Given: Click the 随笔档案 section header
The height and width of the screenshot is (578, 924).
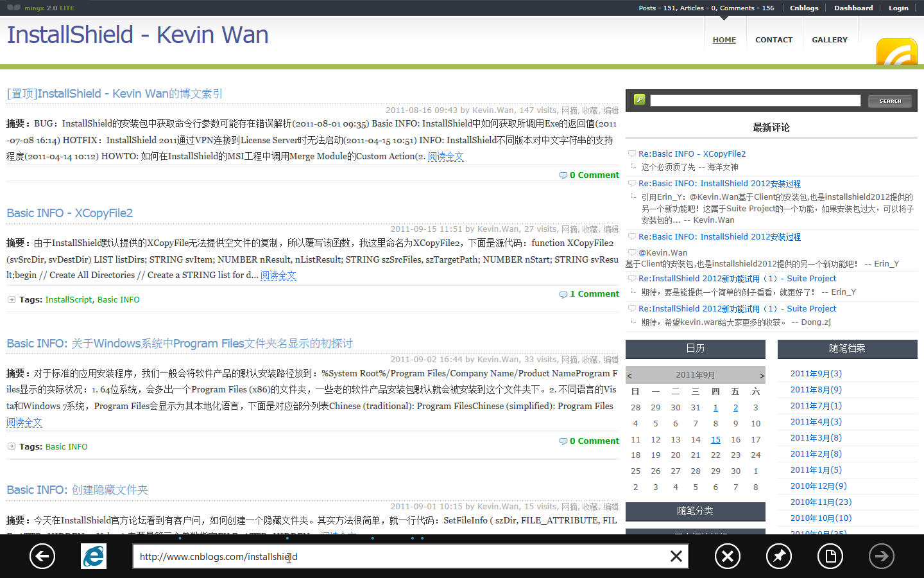Looking at the screenshot, I should pos(848,349).
